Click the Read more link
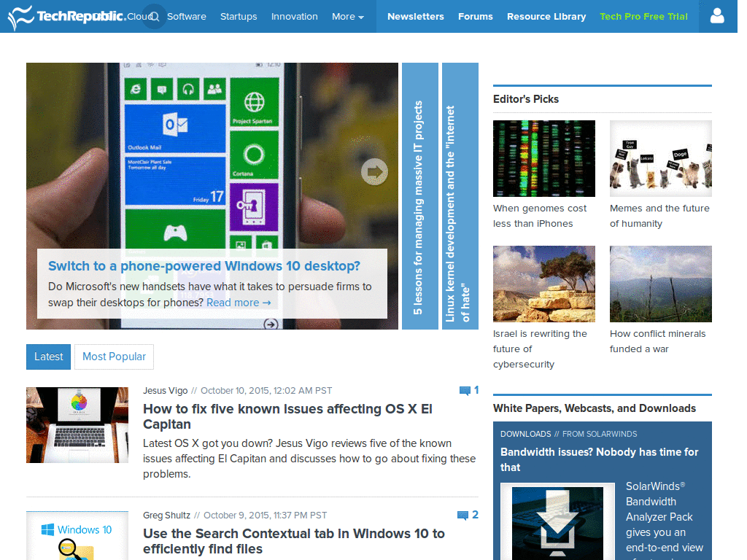 click(x=239, y=303)
